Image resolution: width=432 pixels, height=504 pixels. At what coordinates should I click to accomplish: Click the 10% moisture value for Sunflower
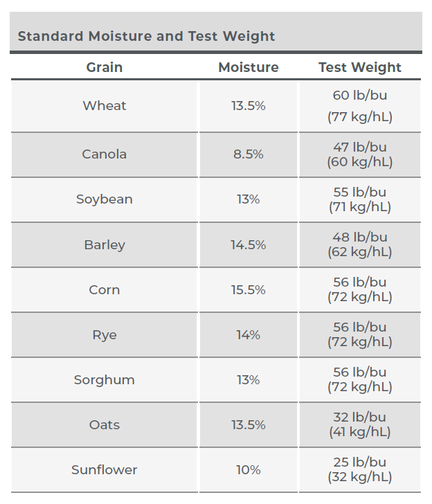pos(248,470)
